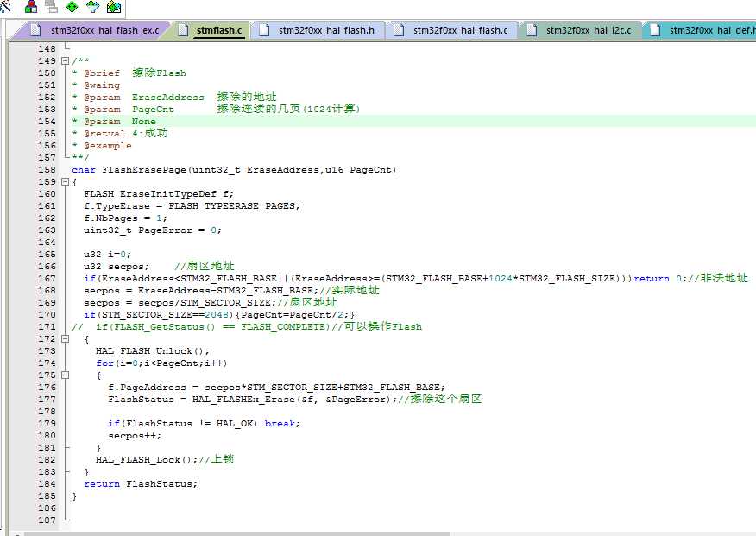This screenshot has width=756, height=536.
Task: Open Manage Run-Time Environment green diamond
Action: [x=72, y=6]
